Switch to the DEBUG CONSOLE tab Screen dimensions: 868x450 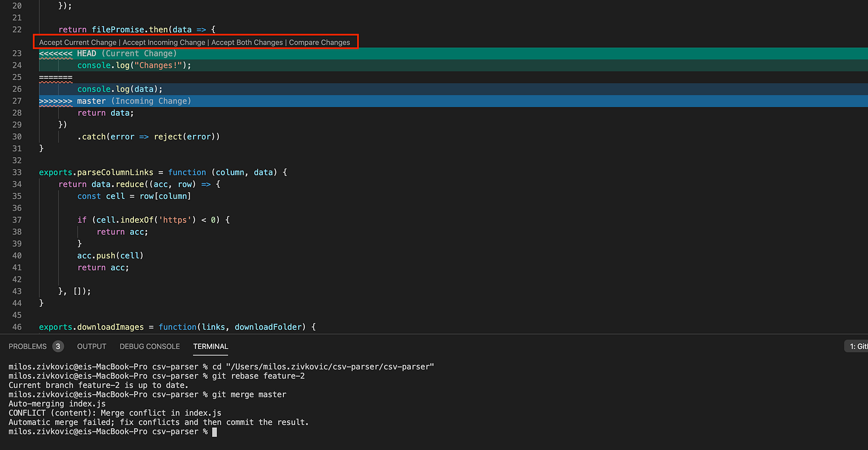click(x=149, y=346)
